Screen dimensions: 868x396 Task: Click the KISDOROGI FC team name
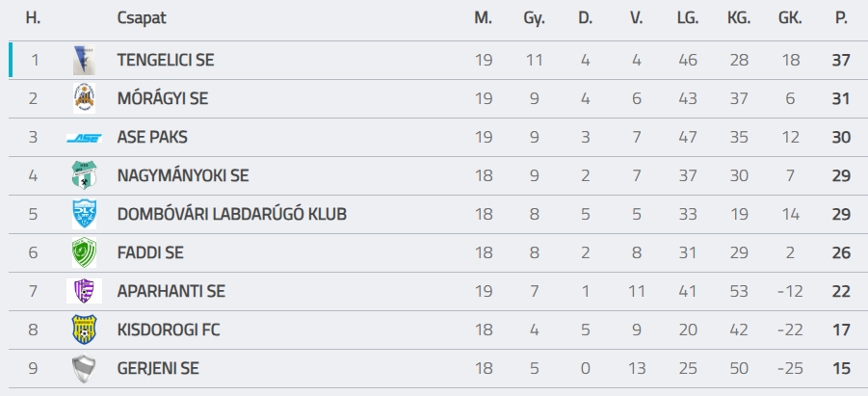pyautogui.click(x=169, y=330)
